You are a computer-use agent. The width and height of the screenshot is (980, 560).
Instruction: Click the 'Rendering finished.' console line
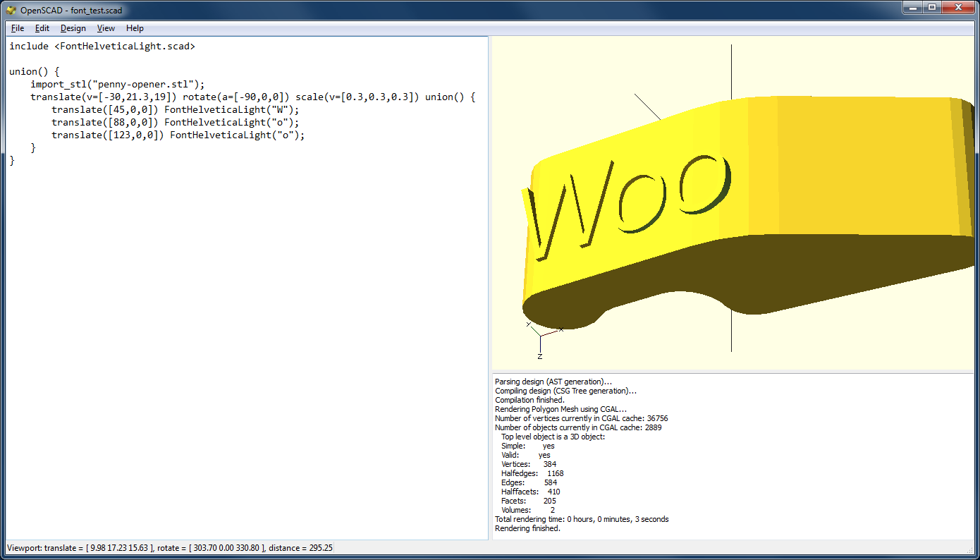pos(527,528)
